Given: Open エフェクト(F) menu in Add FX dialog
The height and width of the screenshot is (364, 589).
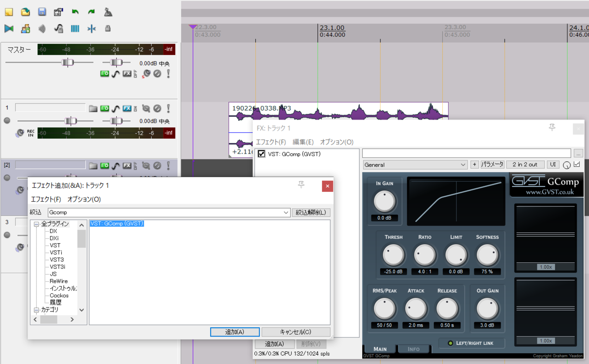Looking at the screenshot, I should click(46, 199).
